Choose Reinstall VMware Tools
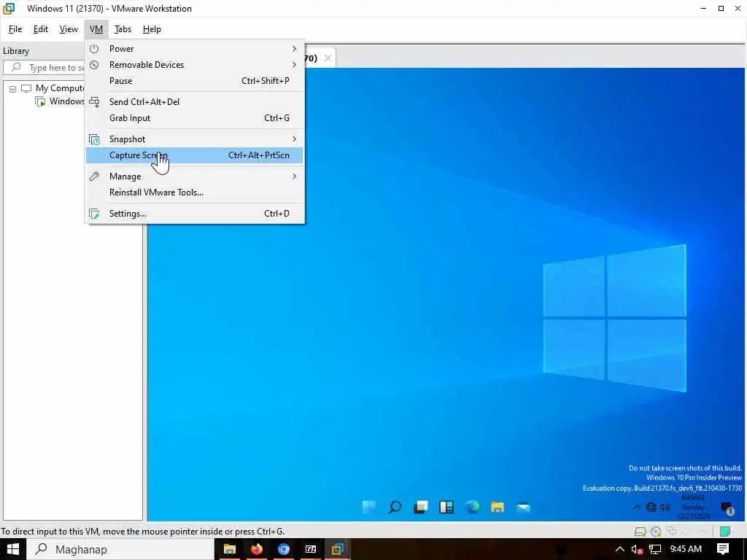 point(194,192)
